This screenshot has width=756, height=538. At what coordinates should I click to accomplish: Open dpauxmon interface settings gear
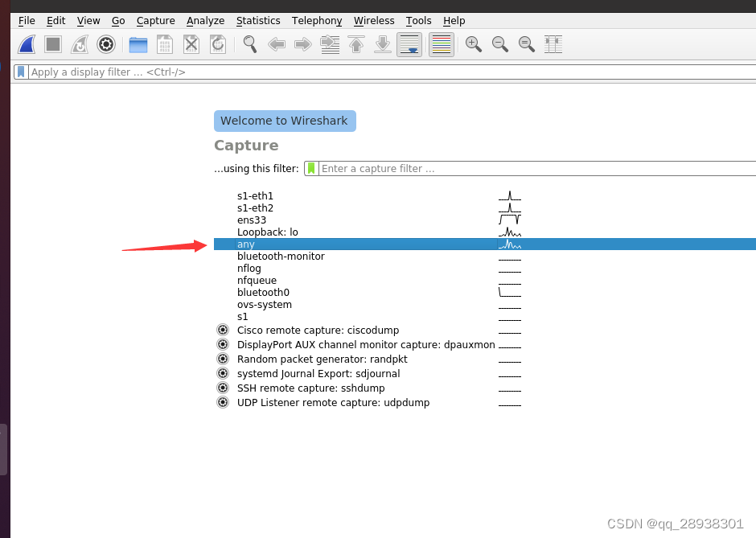coord(223,344)
